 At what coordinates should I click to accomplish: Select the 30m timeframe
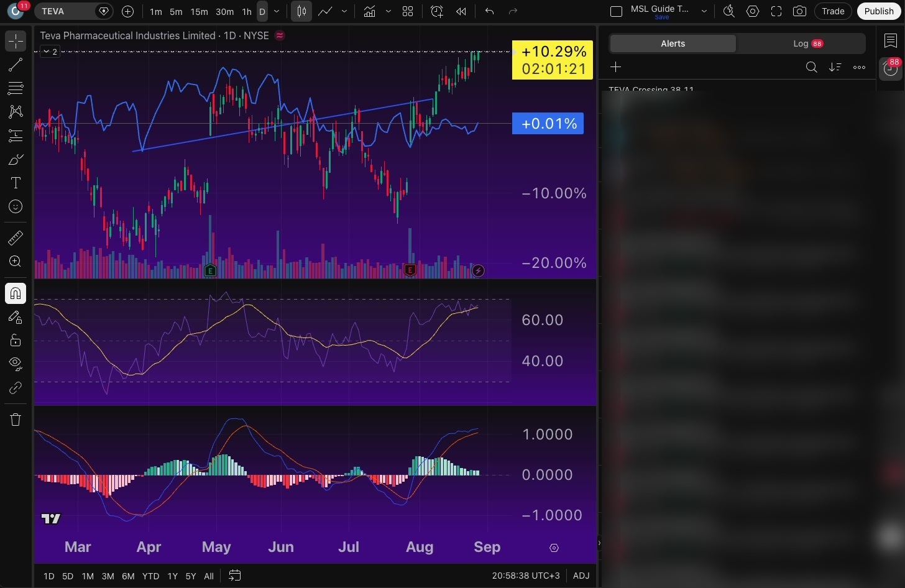pos(224,11)
